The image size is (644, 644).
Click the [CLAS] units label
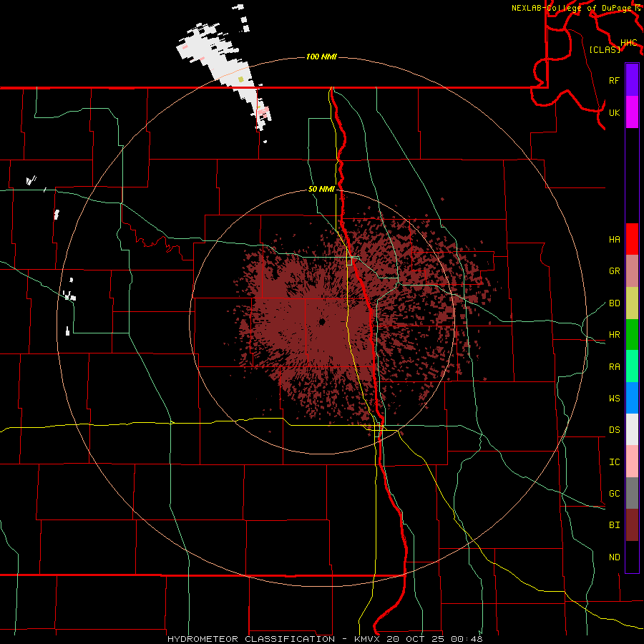coord(605,50)
